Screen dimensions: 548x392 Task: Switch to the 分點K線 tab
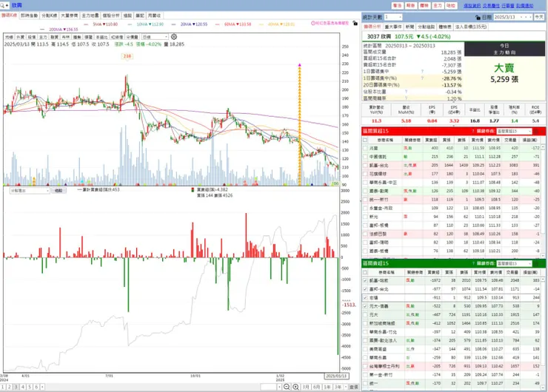pyautogui.click(x=50, y=16)
